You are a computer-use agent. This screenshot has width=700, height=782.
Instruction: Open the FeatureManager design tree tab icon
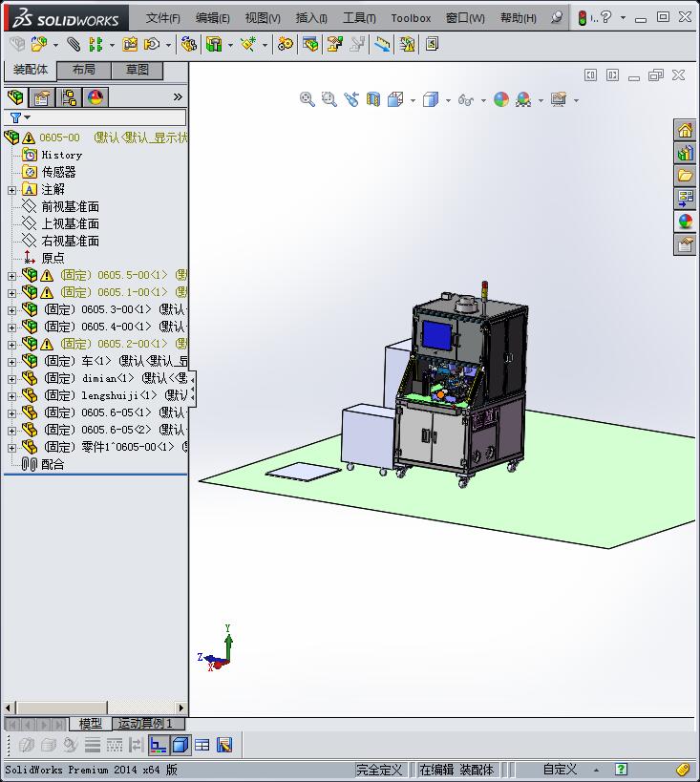[x=15, y=96]
